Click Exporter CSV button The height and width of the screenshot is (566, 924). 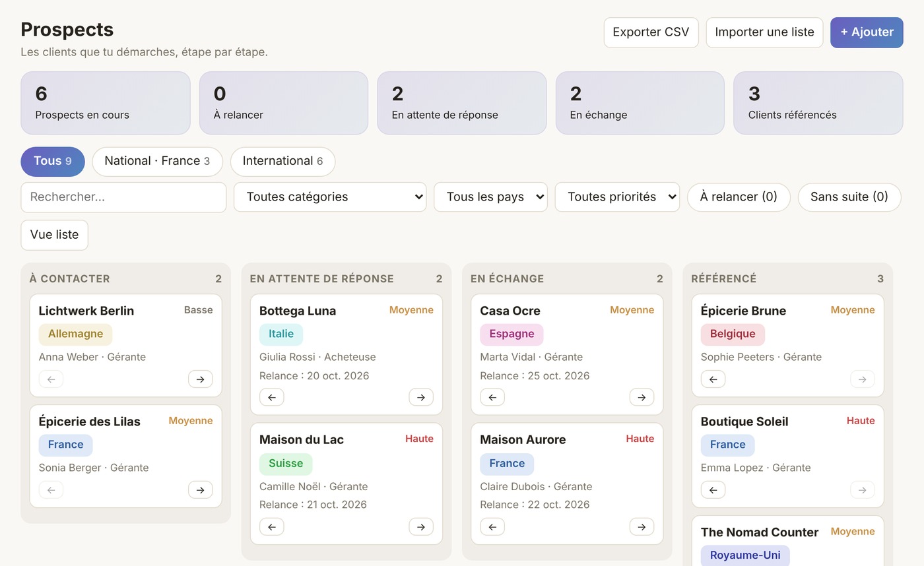point(651,32)
